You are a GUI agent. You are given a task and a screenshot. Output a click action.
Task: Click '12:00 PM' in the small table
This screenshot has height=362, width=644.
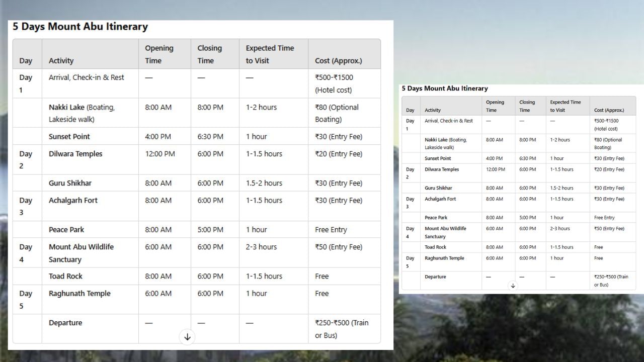pos(496,169)
